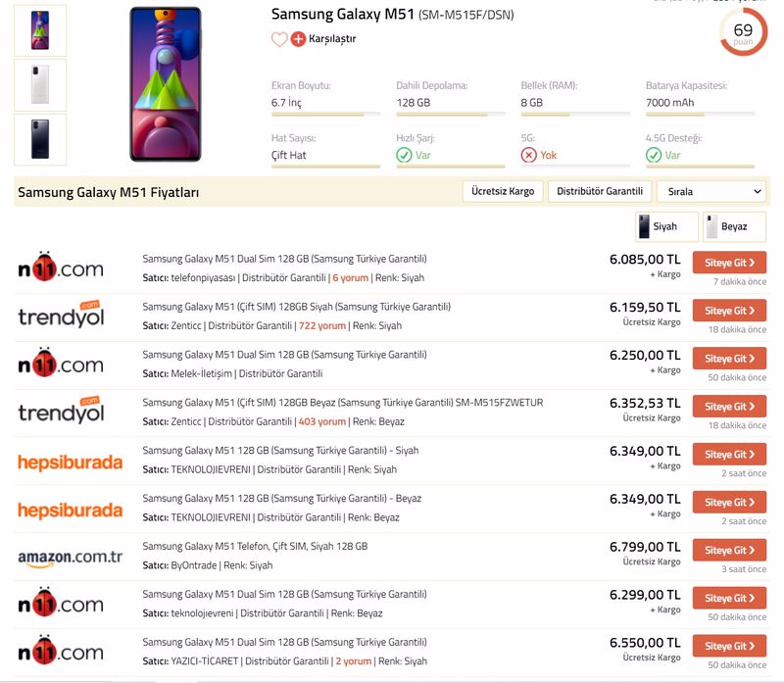This screenshot has height=683, width=784.
Task: Select the Siyah color option
Action: tap(665, 226)
